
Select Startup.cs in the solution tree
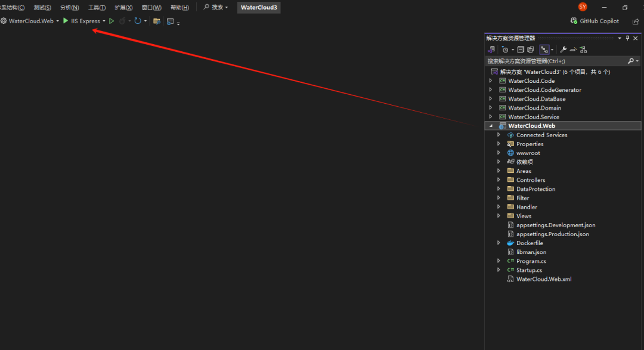(x=529, y=270)
